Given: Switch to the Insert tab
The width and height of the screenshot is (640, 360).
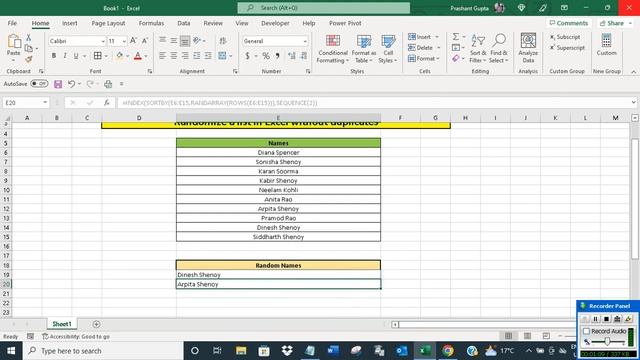Looking at the screenshot, I should (x=69, y=23).
